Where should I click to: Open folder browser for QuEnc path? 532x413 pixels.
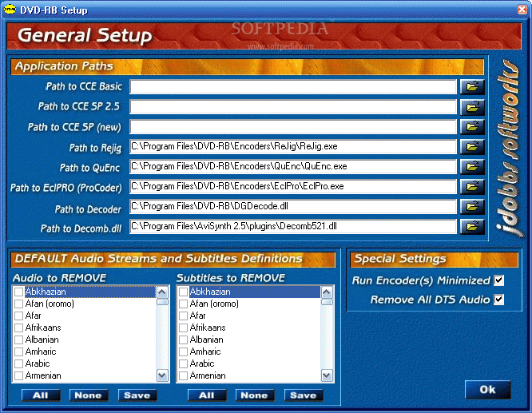pyautogui.click(x=472, y=167)
